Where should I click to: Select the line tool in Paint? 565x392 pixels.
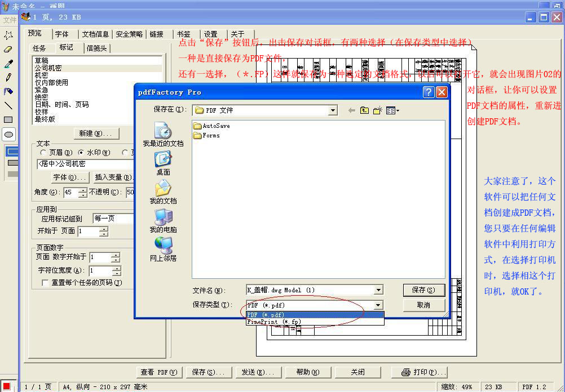8,105
